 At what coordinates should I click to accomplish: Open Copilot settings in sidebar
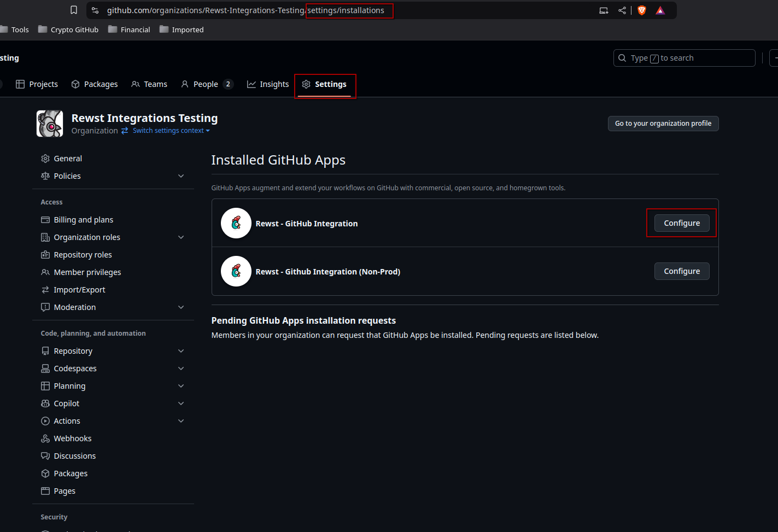(66, 404)
